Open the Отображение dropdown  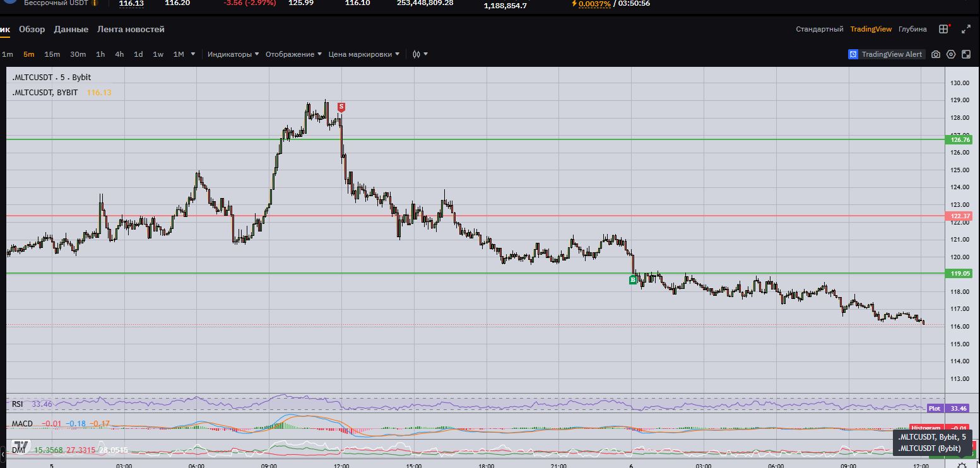pyautogui.click(x=294, y=54)
